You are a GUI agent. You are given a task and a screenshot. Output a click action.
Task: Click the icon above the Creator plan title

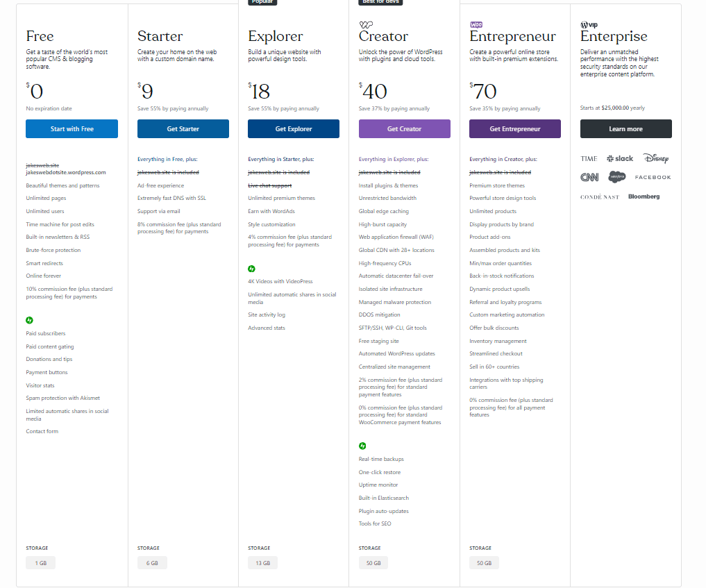(366, 24)
